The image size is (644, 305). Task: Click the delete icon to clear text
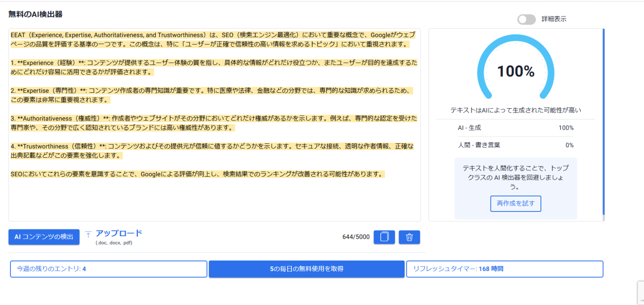point(409,237)
